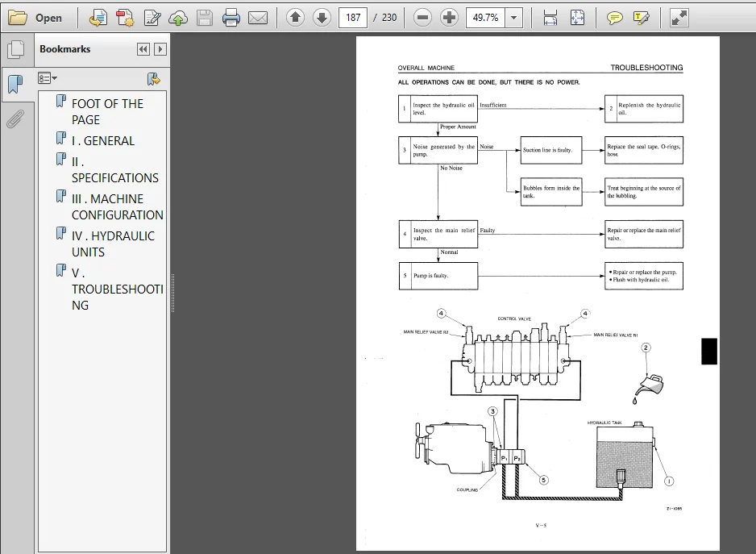Click the page number field showing 187
The width and height of the screenshot is (756, 554).
click(353, 18)
